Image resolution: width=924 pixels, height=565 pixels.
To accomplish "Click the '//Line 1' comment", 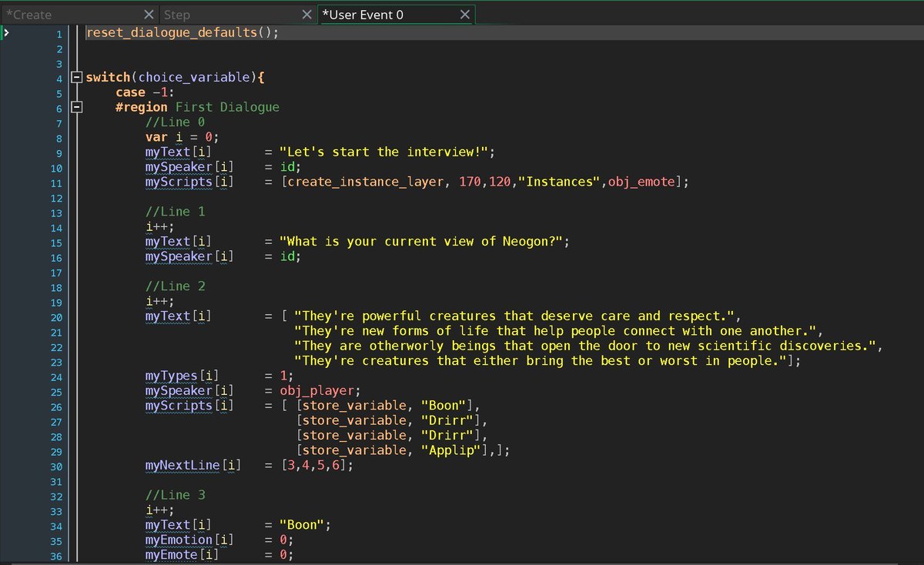I will click(x=175, y=211).
